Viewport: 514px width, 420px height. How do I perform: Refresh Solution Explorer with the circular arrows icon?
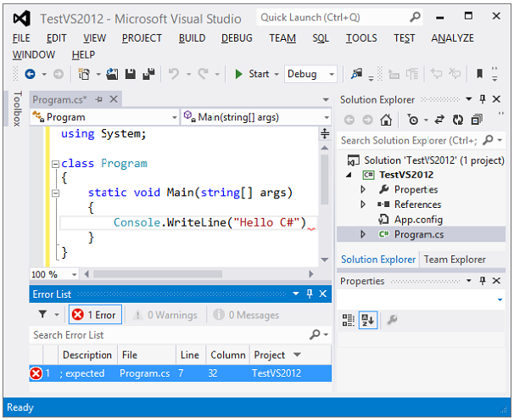(x=458, y=120)
